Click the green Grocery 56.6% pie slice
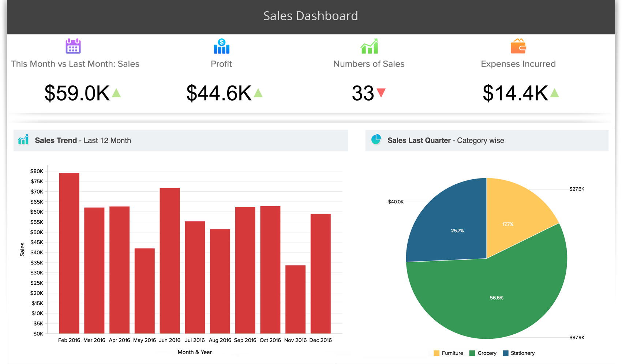Screen dimensions: 622x364 coord(497,298)
